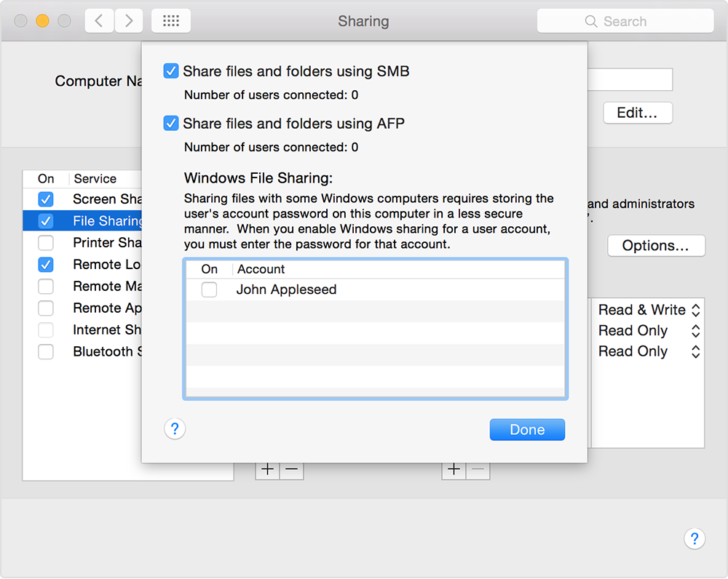Enable Windows sharing for John Appleseed
Viewport: 728px width, 579px height.
point(210,289)
